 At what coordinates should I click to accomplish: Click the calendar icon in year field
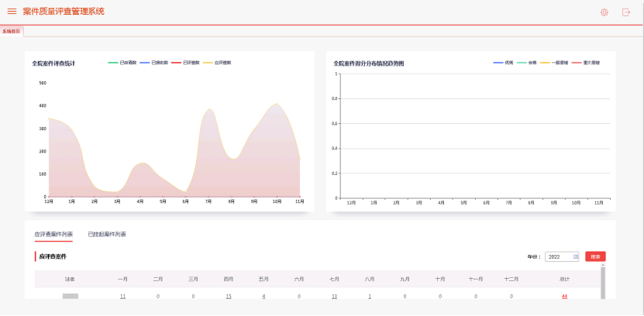point(575,256)
